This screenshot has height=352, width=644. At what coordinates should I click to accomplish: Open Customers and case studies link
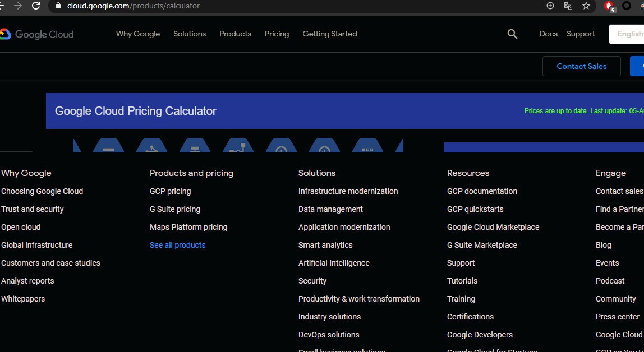[50, 263]
